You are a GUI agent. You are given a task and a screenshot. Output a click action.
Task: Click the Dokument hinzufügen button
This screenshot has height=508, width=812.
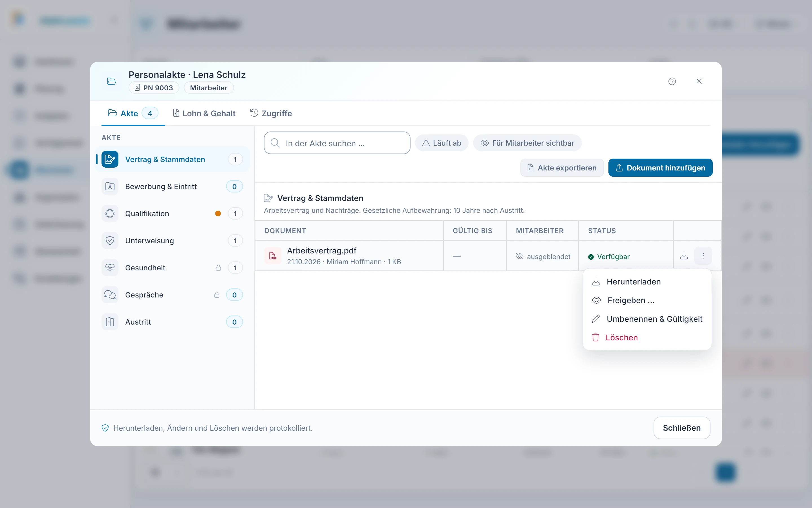[x=660, y=168]
